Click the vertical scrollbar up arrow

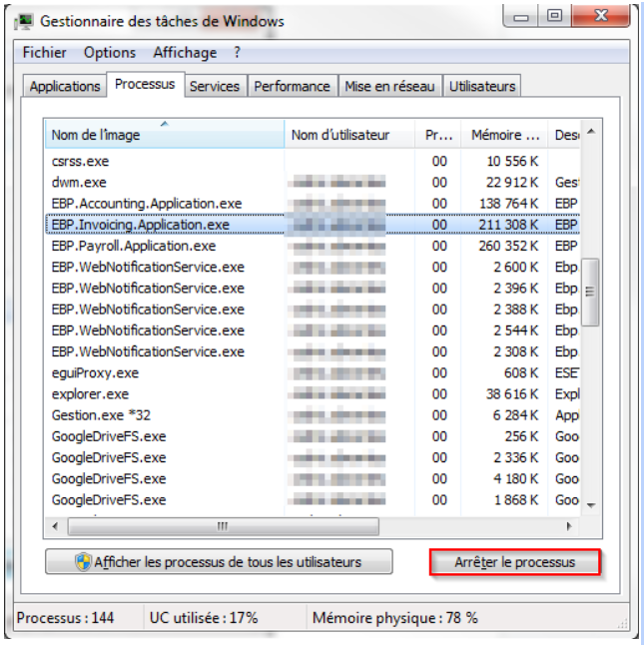click(x=591, y=132)
